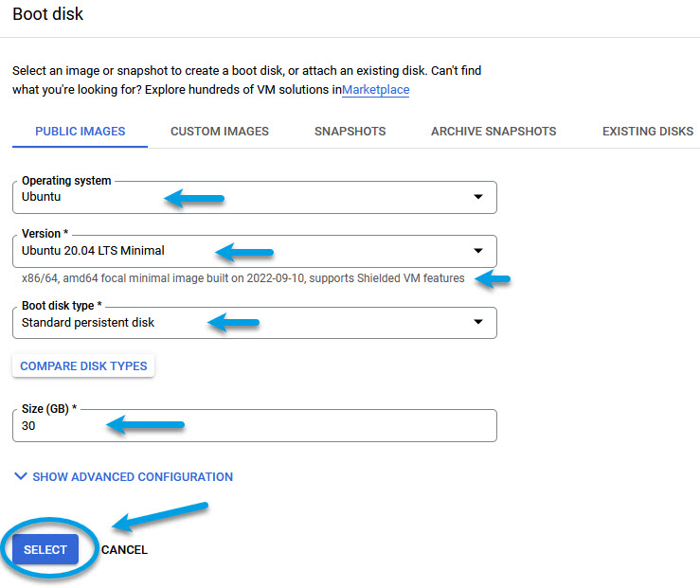Switch to the Custom Images tab

(220, 132)
